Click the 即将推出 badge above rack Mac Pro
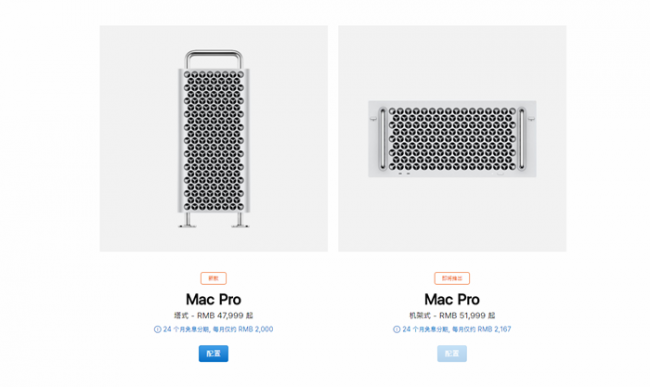 [452, 278]
